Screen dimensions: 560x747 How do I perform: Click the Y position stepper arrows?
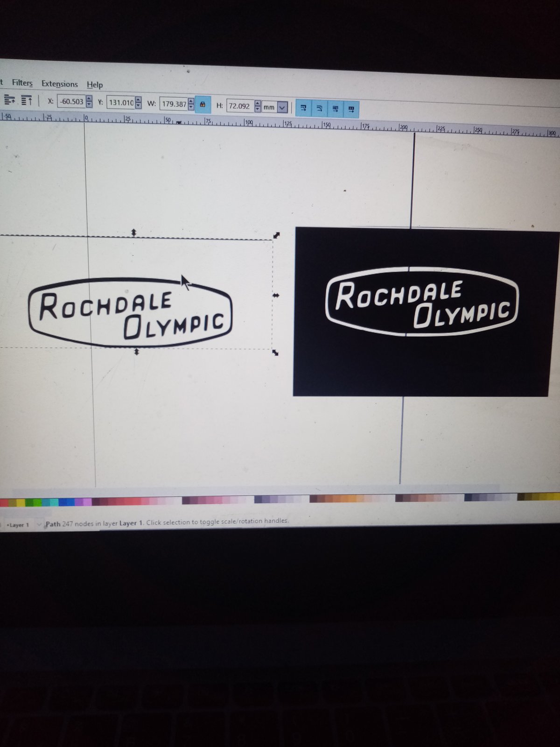click(138, 102)
